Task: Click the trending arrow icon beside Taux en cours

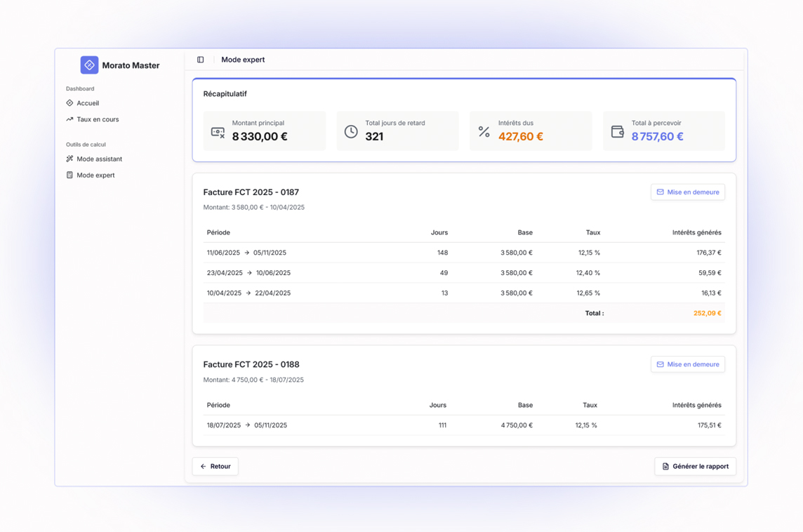Action: click(x=71, y=119)
